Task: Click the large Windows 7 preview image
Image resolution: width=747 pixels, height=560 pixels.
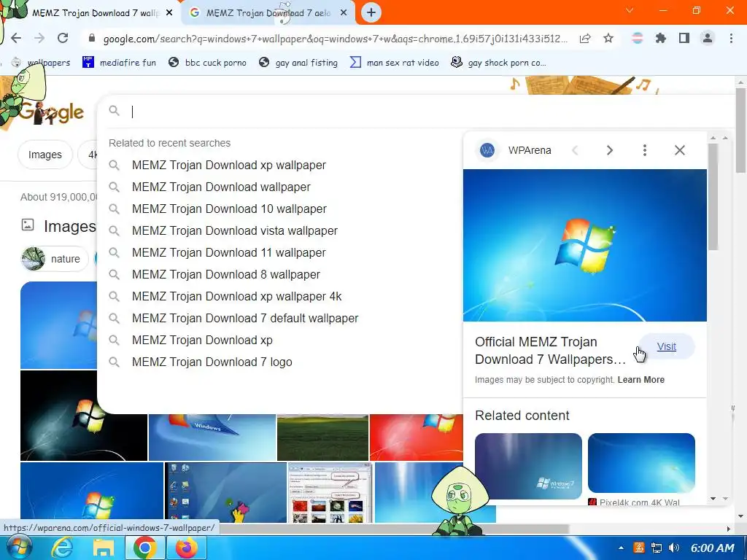Action: tap(584, 245)
